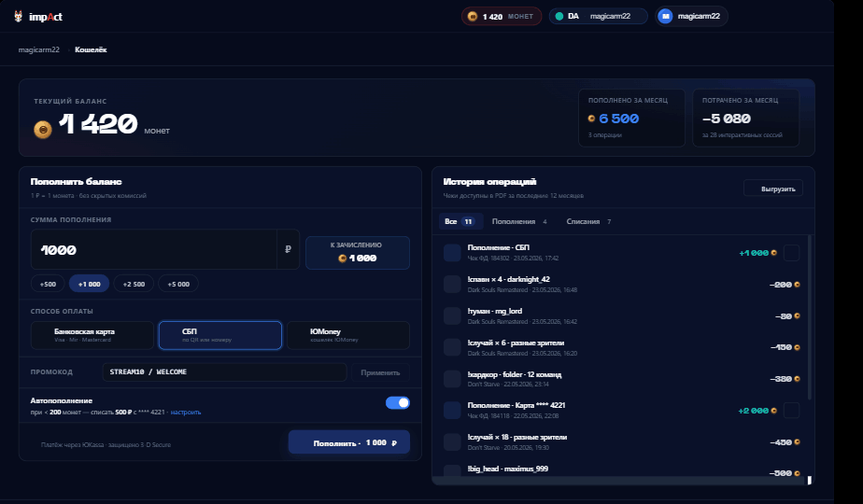
Task: Click the !big_head - maximus_999 entry
Action: (622, 470)
